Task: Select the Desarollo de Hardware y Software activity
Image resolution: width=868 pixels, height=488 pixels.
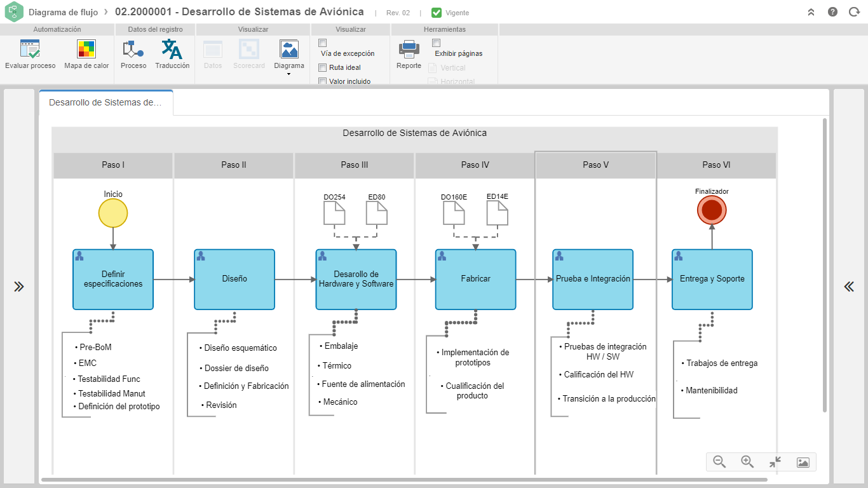Action: coord(356,280)
